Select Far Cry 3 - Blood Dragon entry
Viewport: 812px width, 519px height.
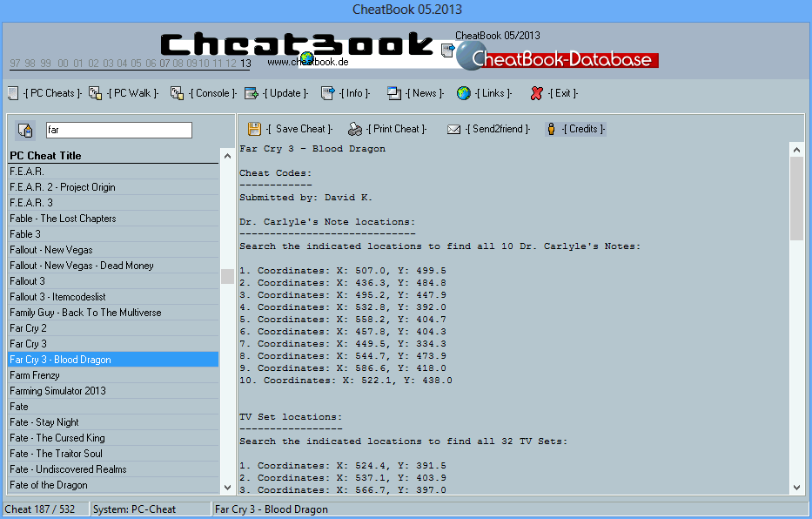click(113, 360)
